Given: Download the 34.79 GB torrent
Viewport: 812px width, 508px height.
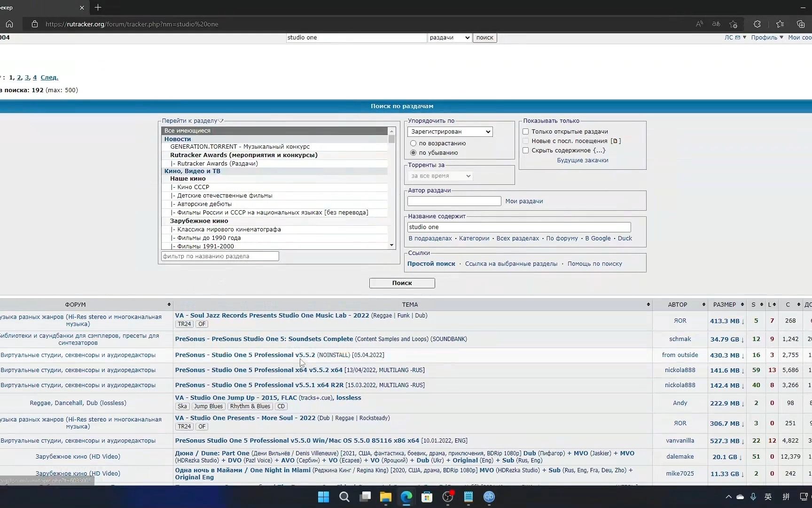Looking at the screenshot, I should click(727, 339).
